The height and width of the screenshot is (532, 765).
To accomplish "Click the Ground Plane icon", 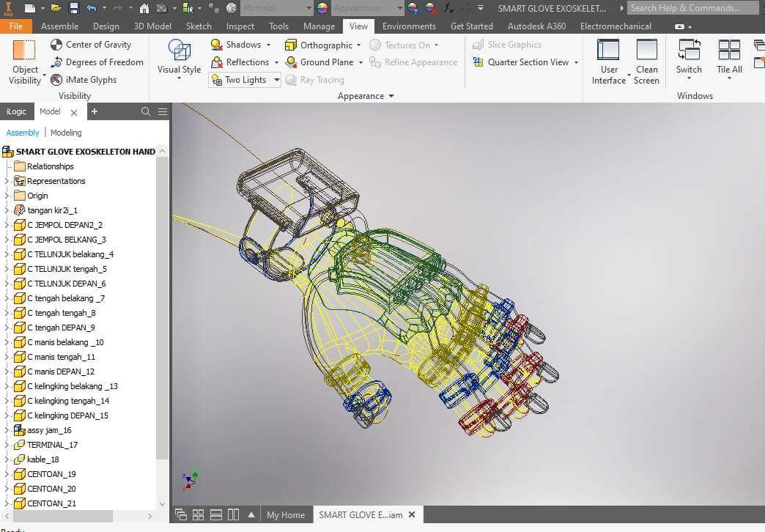I will pyautogui.click(x=291, y=62).
